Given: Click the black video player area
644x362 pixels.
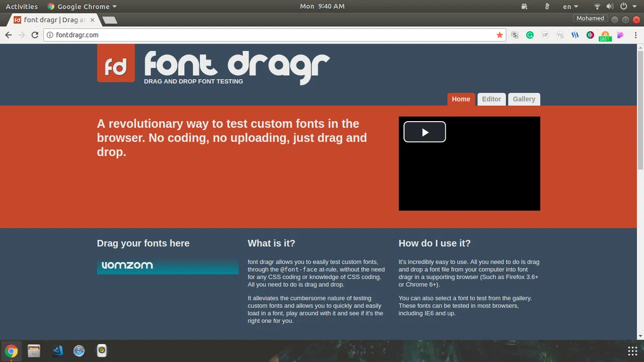Looking at the screenshot, I should pyautogui.click(x=469, y=163).
